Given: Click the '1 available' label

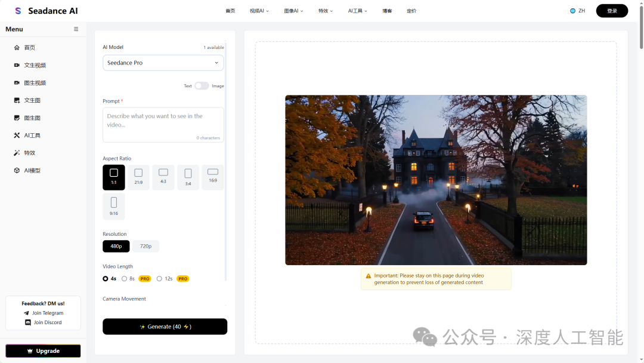Looking at the screenshot, I should coord(213,48).
